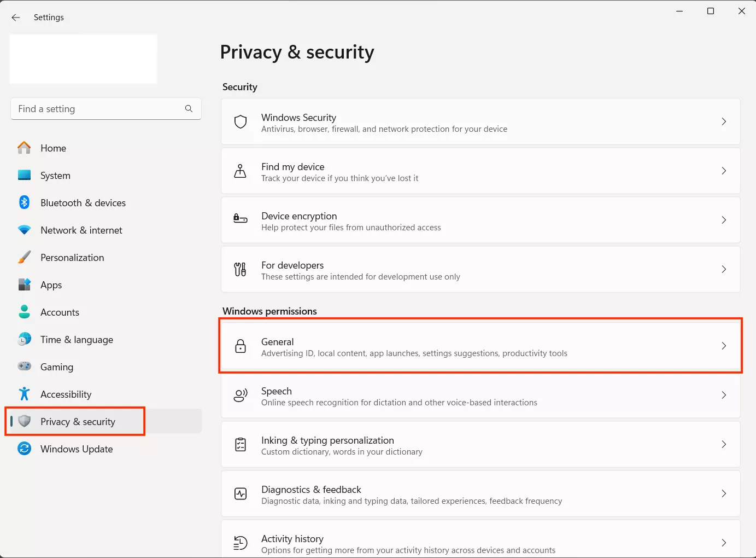Click the Find a setting search box
This screenshot has height=558, width=756.
[98, 109]
